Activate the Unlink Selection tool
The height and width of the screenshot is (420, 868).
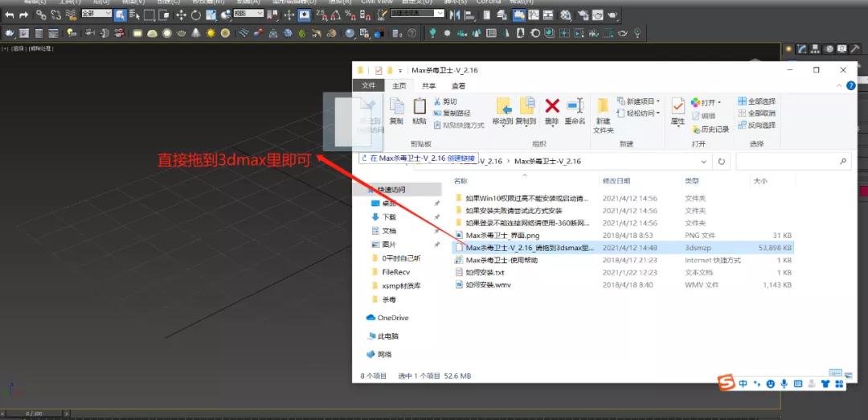coord(56,15)
